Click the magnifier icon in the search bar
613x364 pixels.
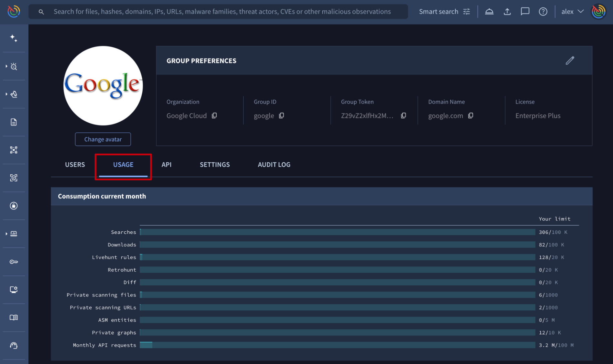[x=41, y=12]
